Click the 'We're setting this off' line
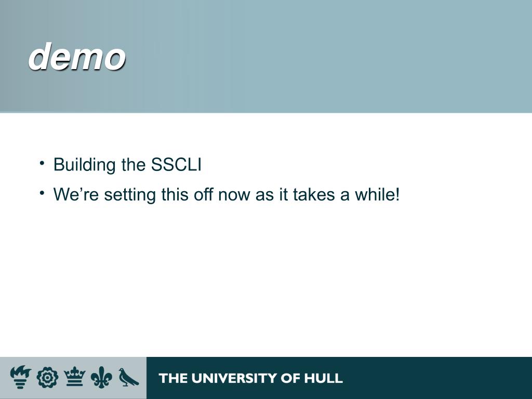This screenshot has height=399, width=532. 227,194
